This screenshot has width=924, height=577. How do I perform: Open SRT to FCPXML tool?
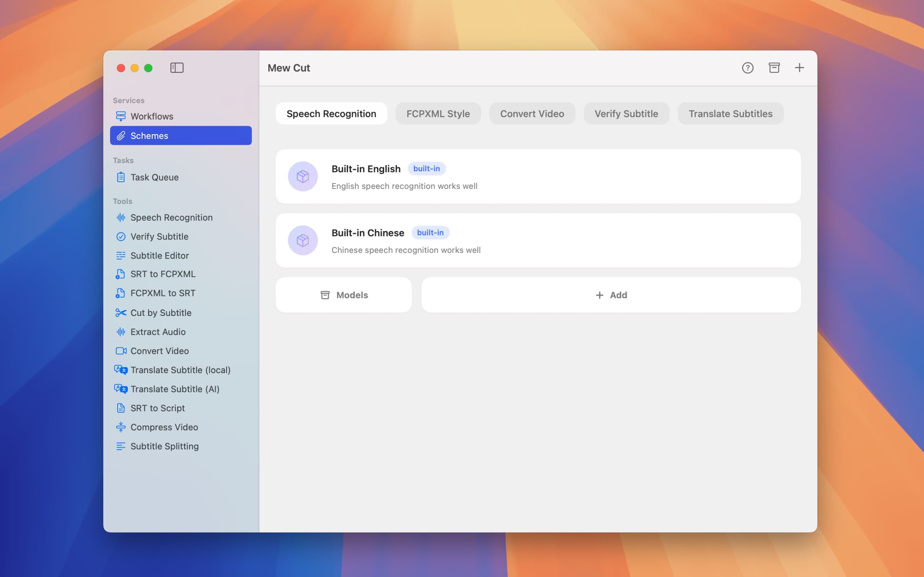click(x=163, y=274)
